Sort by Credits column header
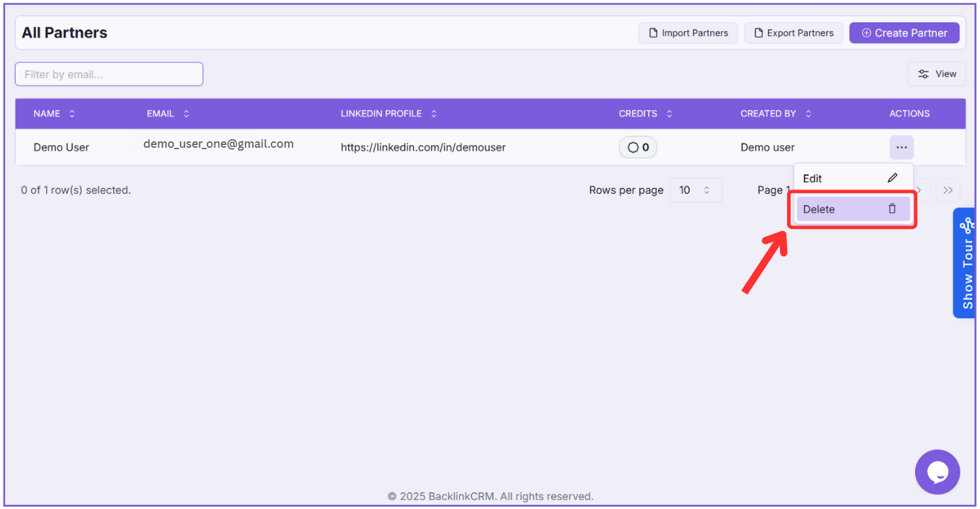Viewport: 980px width, 509px height. 645,114
